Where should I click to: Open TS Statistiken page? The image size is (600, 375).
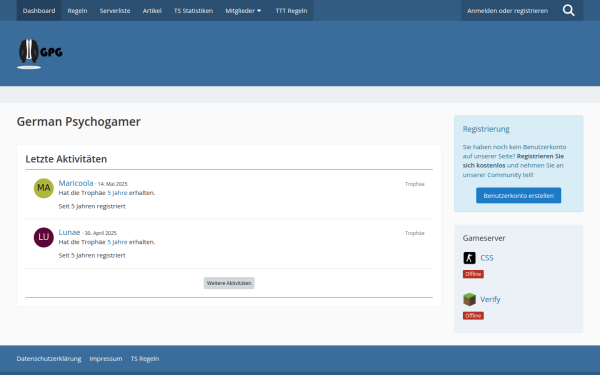point(193,10)
